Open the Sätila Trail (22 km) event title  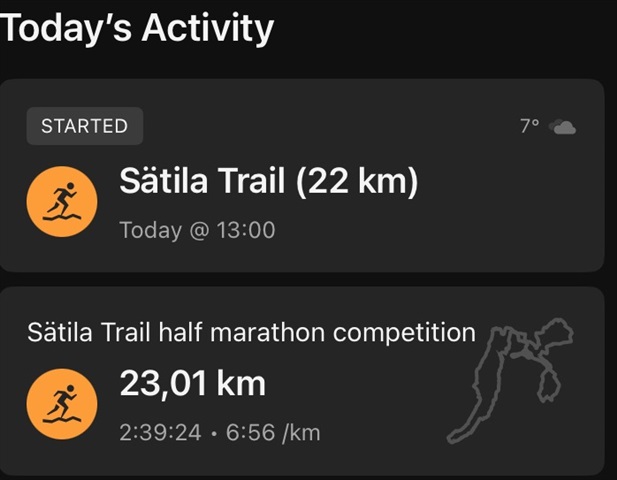click(x=268, y=183)
